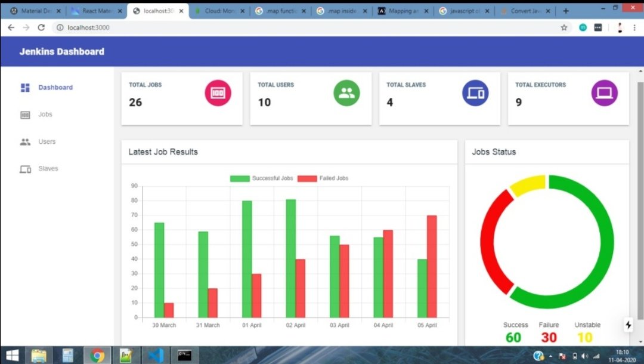644x364 pixels.
Task: Click the yellow unstable segment of the donut chart
Action: pyautogui.click(x=527, y=184)
